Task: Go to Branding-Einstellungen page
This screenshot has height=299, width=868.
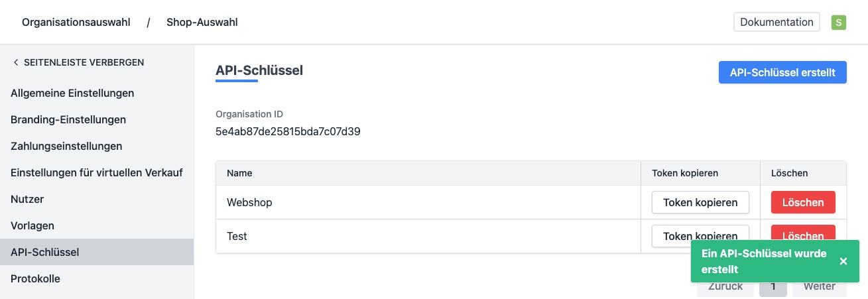Action: tap(68, 119)
